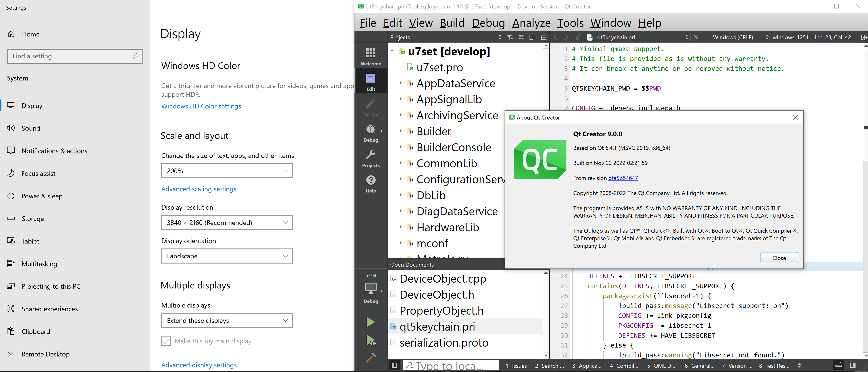Open the 200% scale dropdown
Viewport: 868px width, 372px height.
click(227, 171)
